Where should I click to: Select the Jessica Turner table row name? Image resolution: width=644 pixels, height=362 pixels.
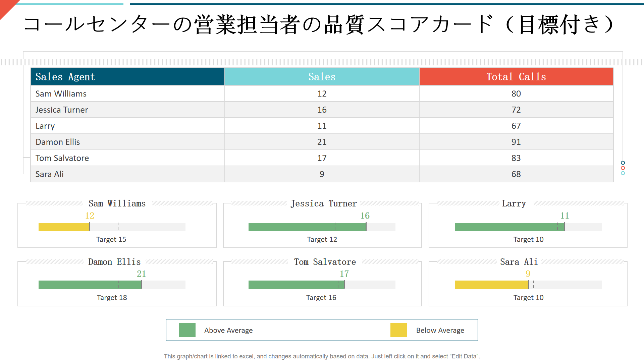62,110
